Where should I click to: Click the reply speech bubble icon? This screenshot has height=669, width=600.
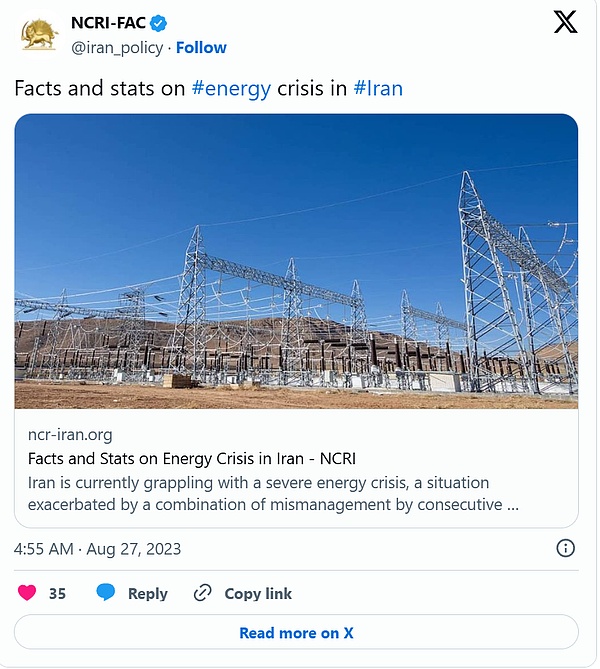[x=106, y=593]
